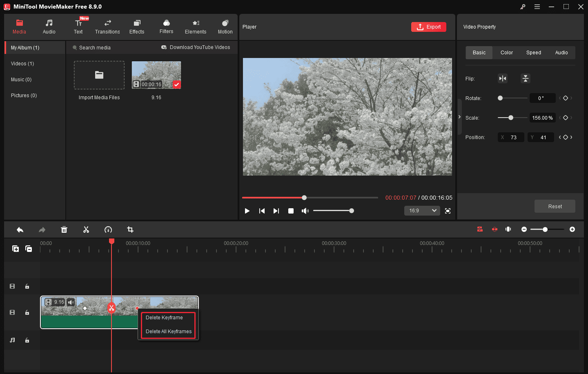Click the player volume slider handle
Image resolution: width=588 pixels, height=374 pixels.
(x=352, y=211)
